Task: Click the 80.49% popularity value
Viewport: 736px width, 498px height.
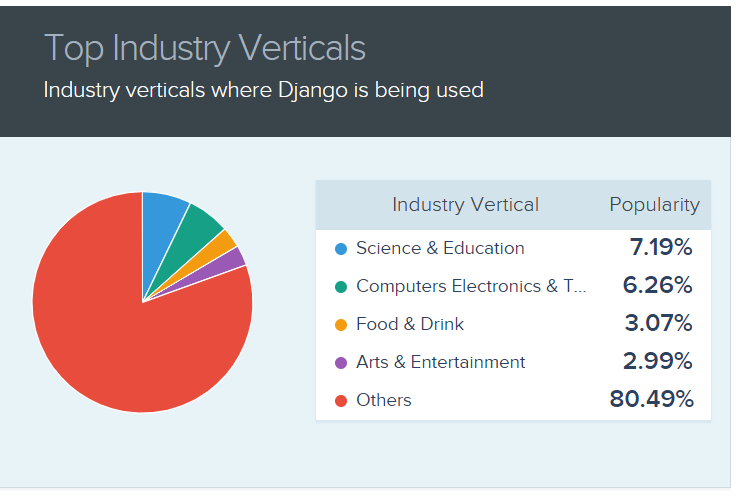Action: tap(651, 399)
